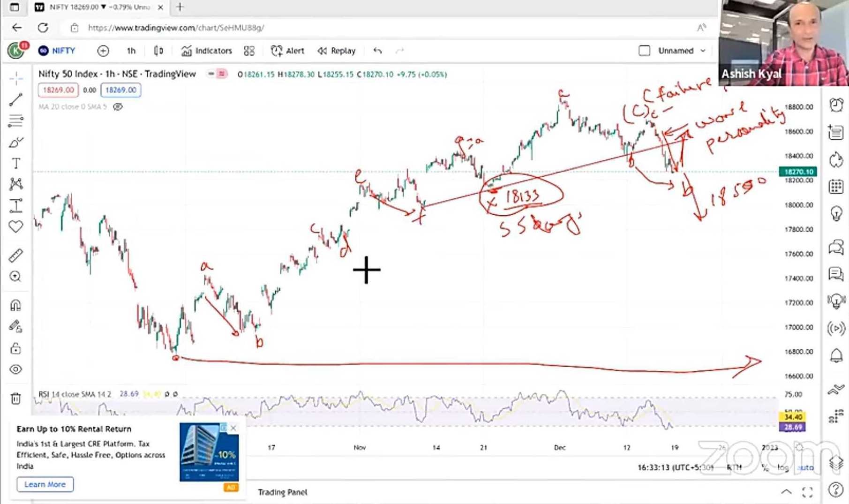Click the green 18270.10 price label
The height and width of the screenshot is (504, 849).
[798, 172]
